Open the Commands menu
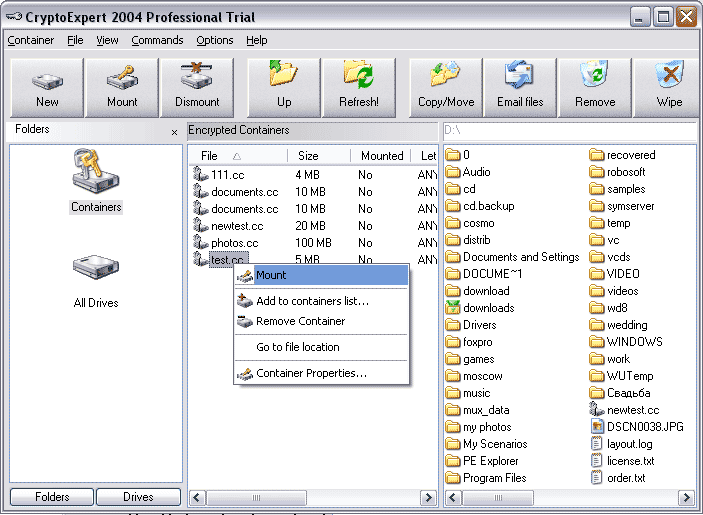The height and width of the screenshot is (515, 703). [157, 40]
